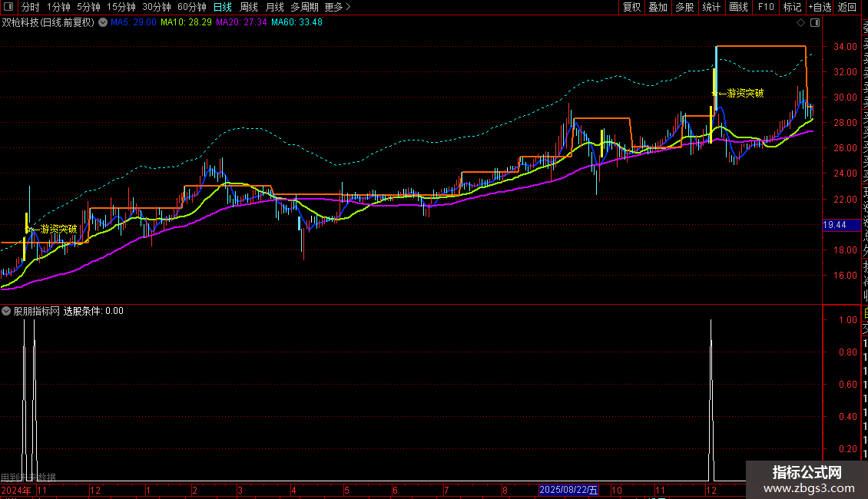Click 标记 to mark this stock
The height and width of the screenshot is (499, 868).
(x=792, y=7)
